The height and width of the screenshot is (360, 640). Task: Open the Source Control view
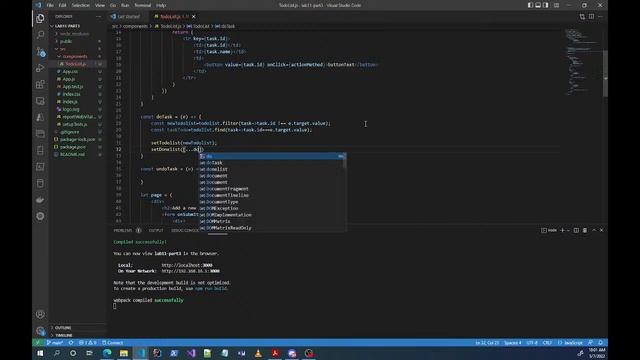point(40,51)
